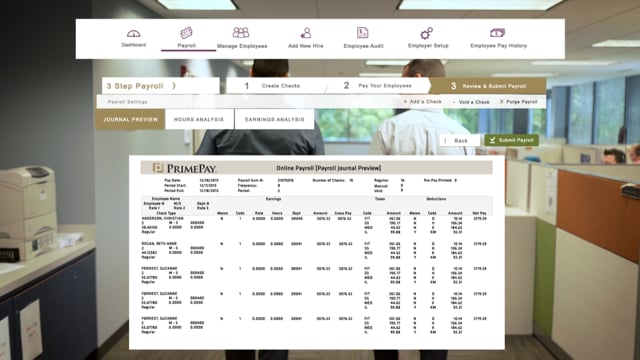
Task: Open Add New Hire person icon
Action: (305, 33)
